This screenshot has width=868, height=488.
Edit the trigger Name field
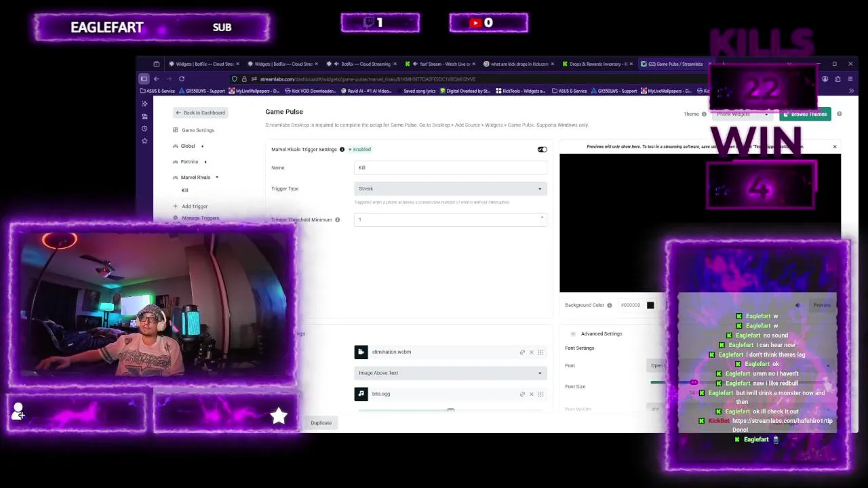coord(450,167)
